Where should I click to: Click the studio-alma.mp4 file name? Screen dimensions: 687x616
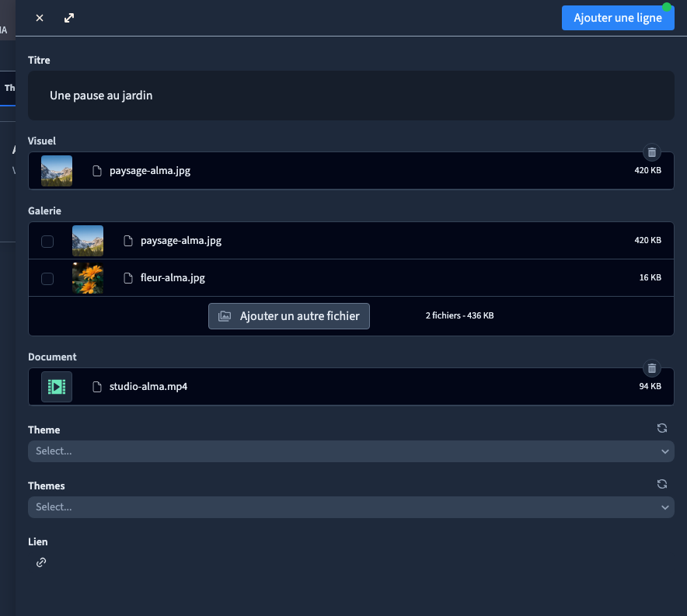[148, 387]
